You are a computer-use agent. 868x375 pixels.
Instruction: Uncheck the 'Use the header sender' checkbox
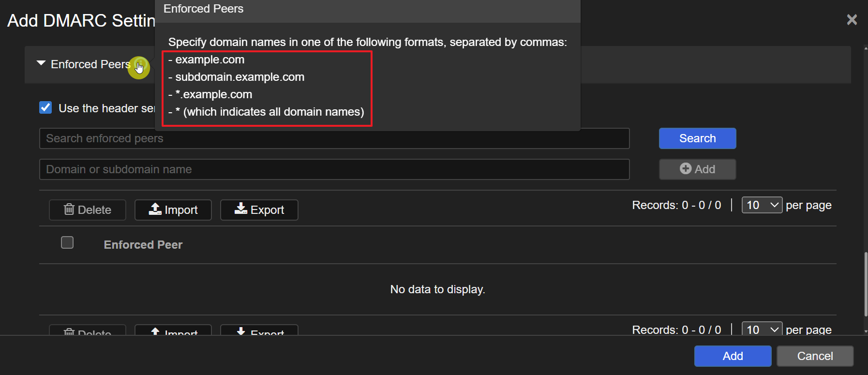46,107
